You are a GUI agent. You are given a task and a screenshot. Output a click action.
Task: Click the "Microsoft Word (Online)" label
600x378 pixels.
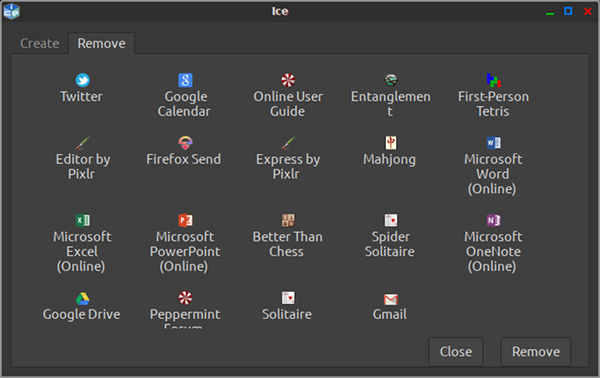tap(493, 174)
